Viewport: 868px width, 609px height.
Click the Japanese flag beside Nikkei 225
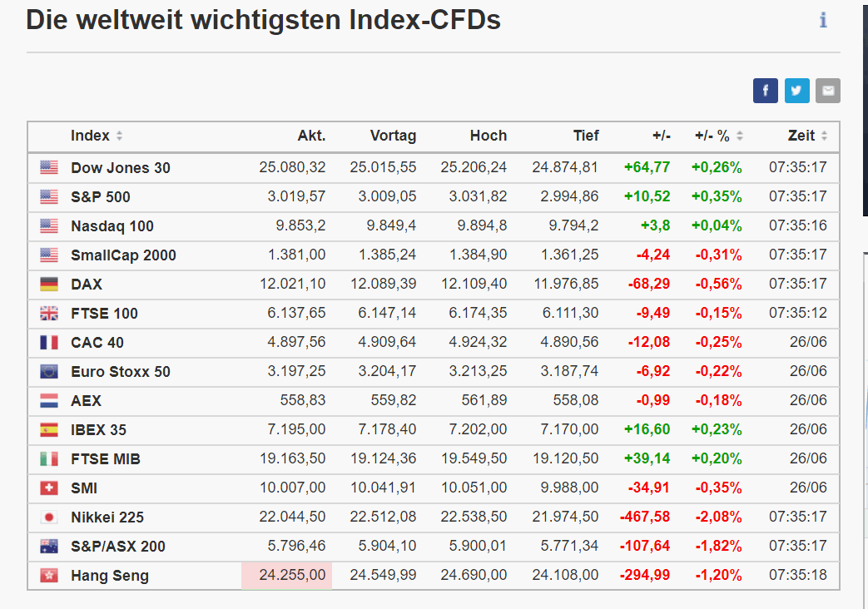coord(49,517)
